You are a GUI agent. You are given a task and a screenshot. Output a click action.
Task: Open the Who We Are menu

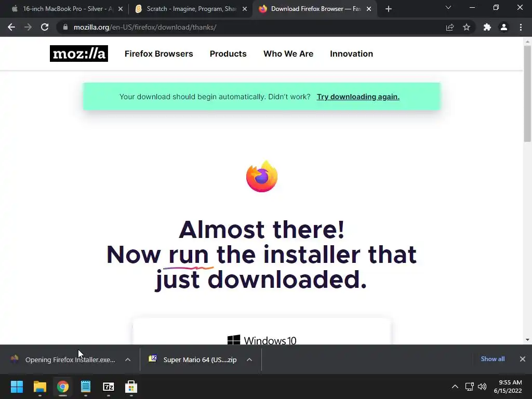coord(288,54)
